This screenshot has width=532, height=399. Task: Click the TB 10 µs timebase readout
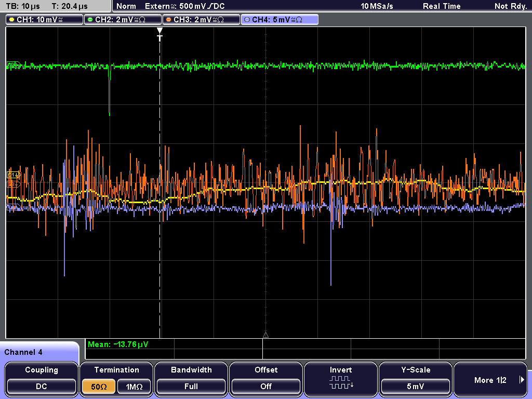tap(23, 6)
